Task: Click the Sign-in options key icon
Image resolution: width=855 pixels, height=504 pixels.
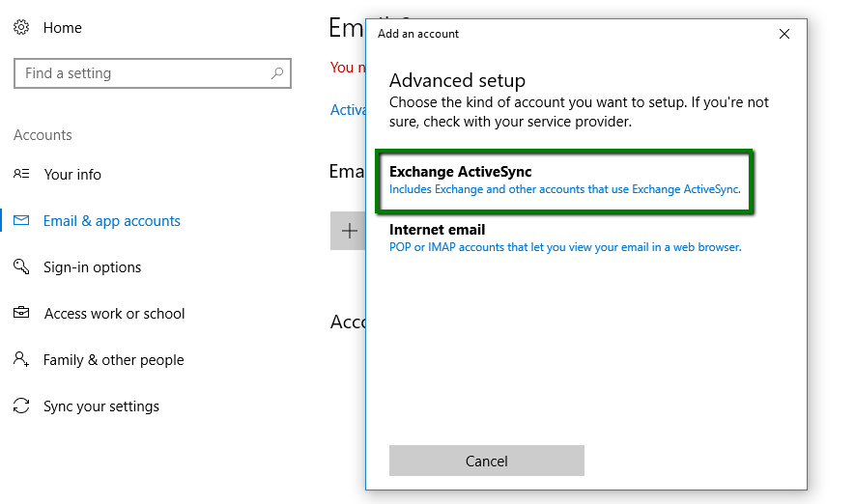Action: (21, 266)
